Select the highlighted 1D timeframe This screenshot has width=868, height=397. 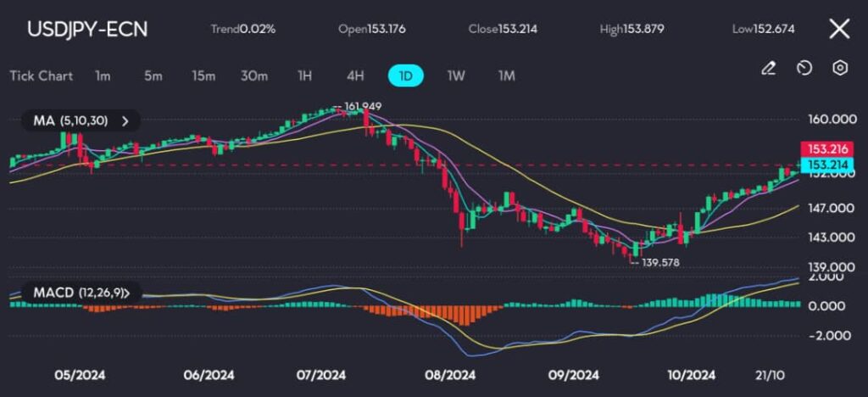[x=406, y=75]
